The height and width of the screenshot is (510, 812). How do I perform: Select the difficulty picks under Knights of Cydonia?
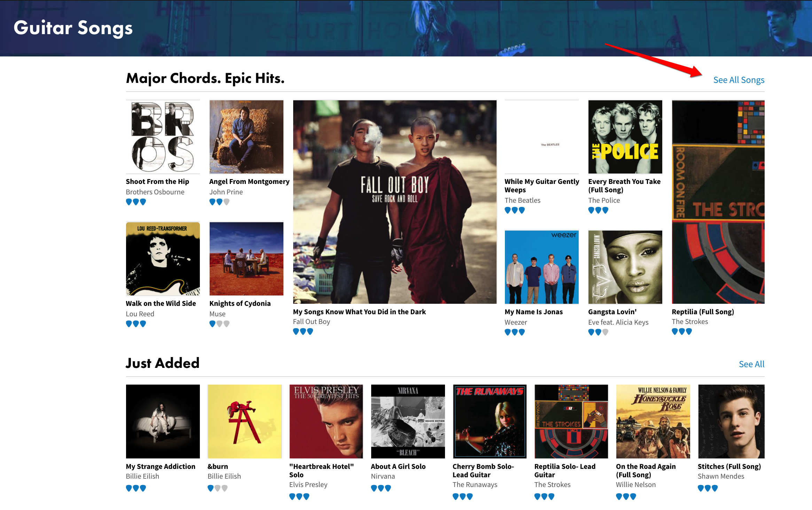[219, 324]
